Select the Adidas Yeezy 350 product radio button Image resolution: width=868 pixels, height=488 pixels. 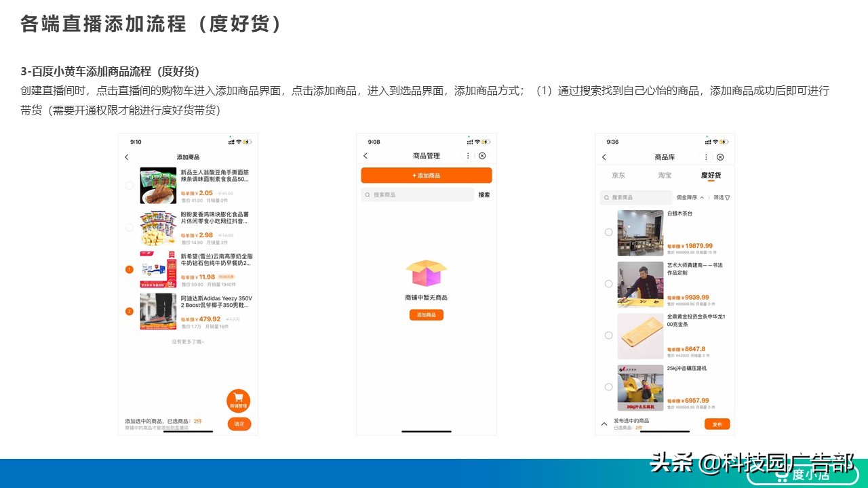tap(129, 312)
